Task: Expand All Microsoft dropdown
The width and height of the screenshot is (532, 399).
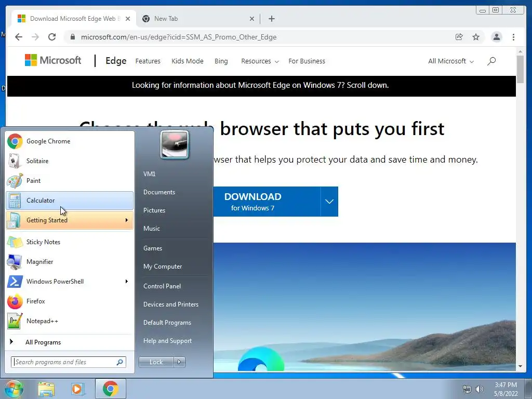Action: coord(450,61)
